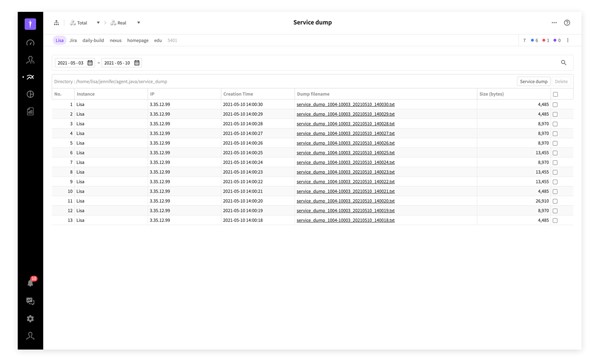Check the box for row 11
Image resolution: width=600 pixels, height=361 pixels.
555,201
